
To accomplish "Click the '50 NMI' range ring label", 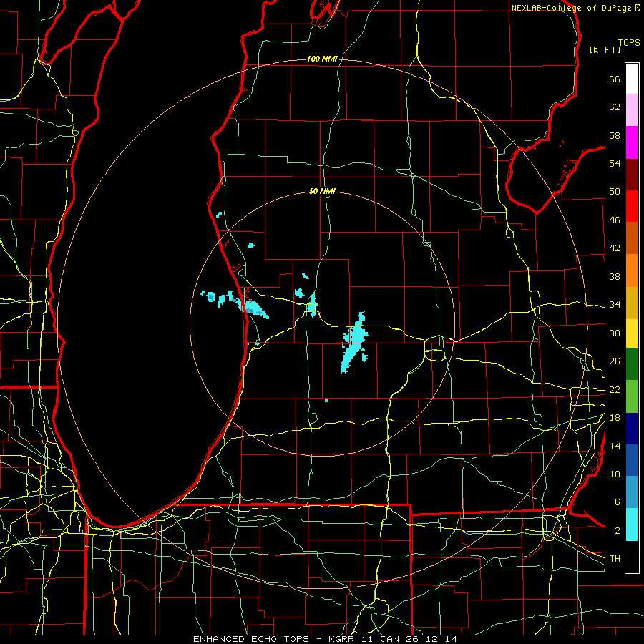I will click(x=322, y=191).
